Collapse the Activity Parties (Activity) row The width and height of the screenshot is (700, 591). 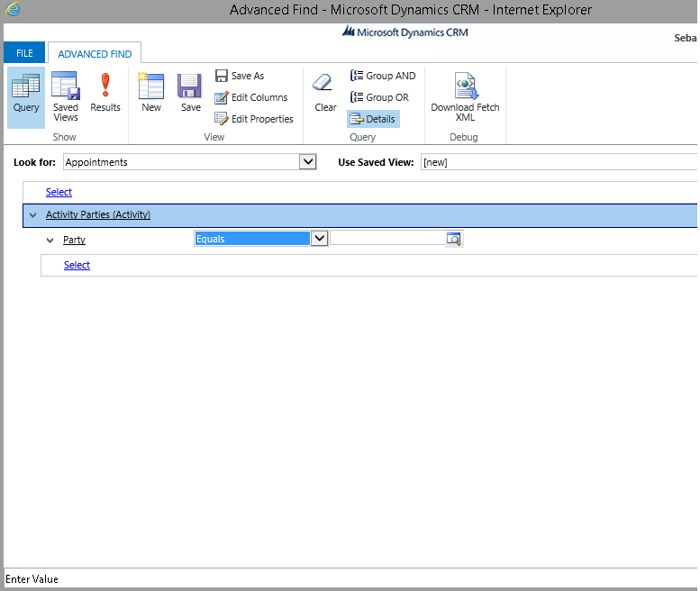[x=32, y=215]
